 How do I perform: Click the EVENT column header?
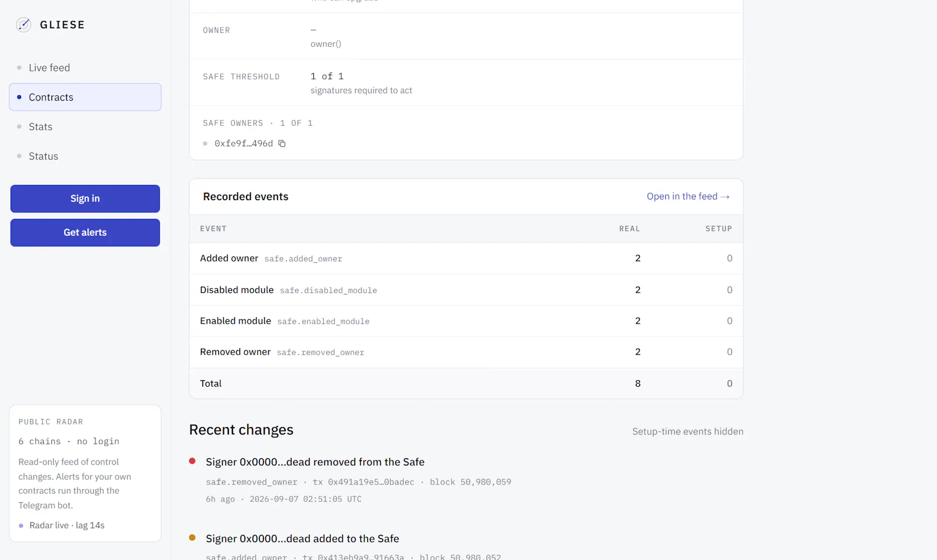pos(213,229)
